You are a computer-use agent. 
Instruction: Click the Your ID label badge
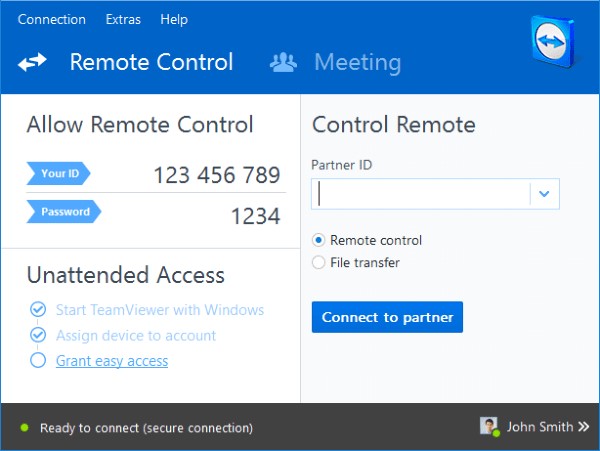(x=58, y=174)
